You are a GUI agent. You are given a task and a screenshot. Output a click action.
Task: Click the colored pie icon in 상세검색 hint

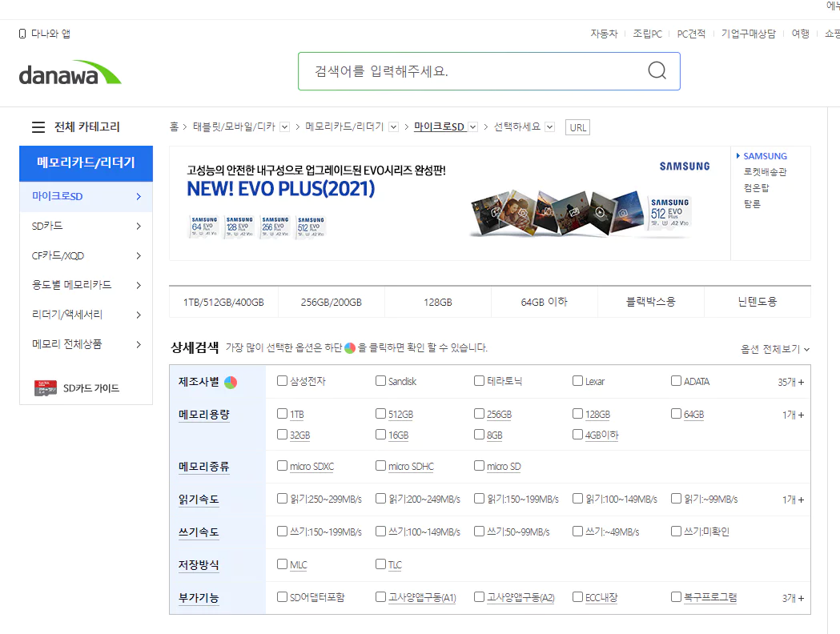tap(350, 348)
